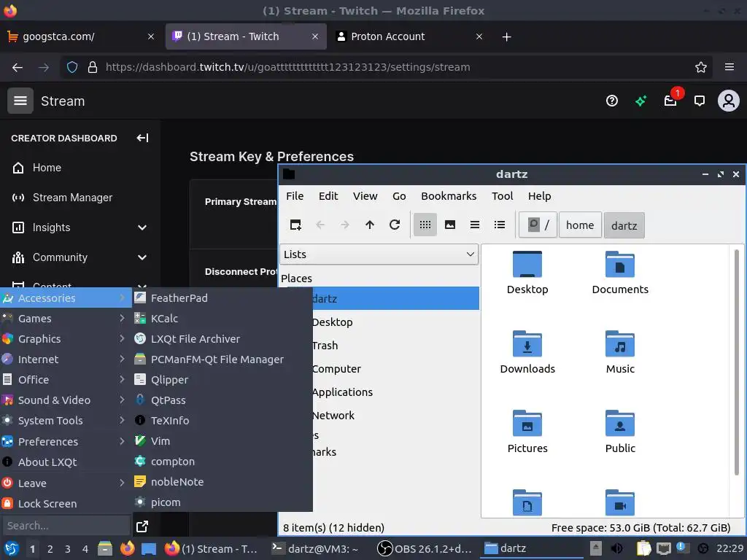Click the start menu Search field

pos(66,526)
